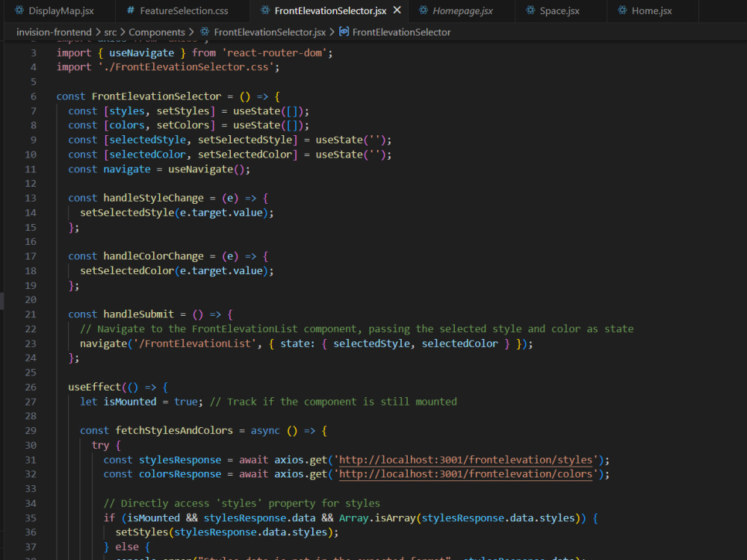This screenshot has width=747, height=560.
Task: Click the CSS hash icon on FeatureSelection.css tab
Action: click(x=130, y=10)
